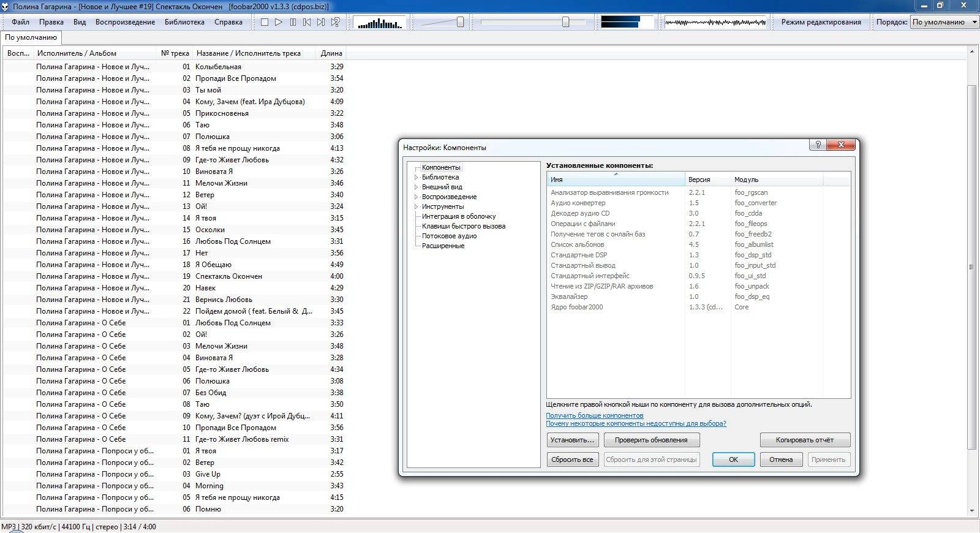The image size is (980, 533).
Task: Select Потоковое аудио settings page
Action: coord(449,236)
